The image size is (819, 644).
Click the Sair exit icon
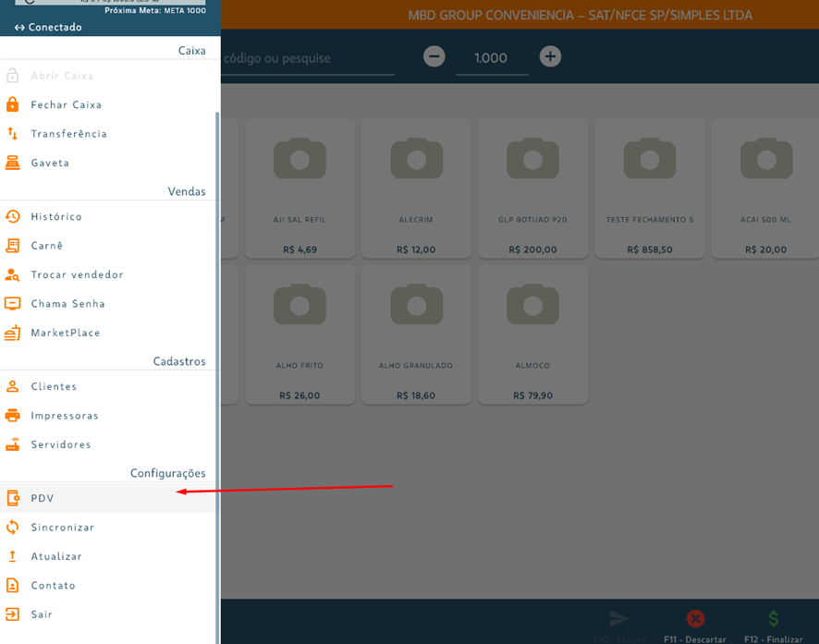[13, 614]
